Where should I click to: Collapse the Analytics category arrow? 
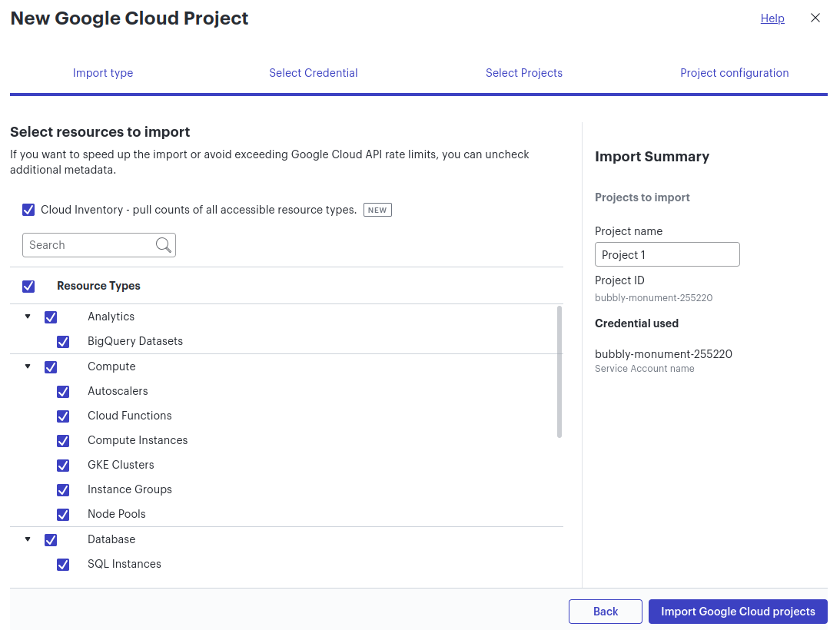coord(28,317)
